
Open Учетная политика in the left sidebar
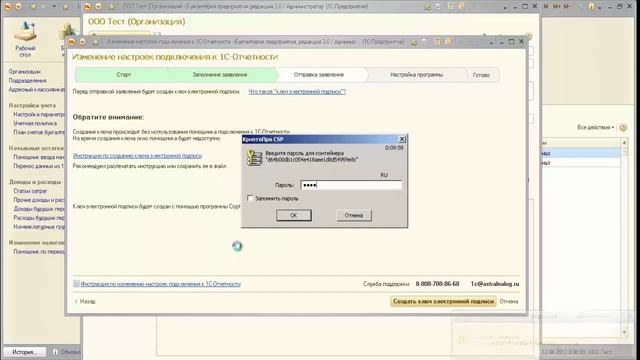[35, 123]
